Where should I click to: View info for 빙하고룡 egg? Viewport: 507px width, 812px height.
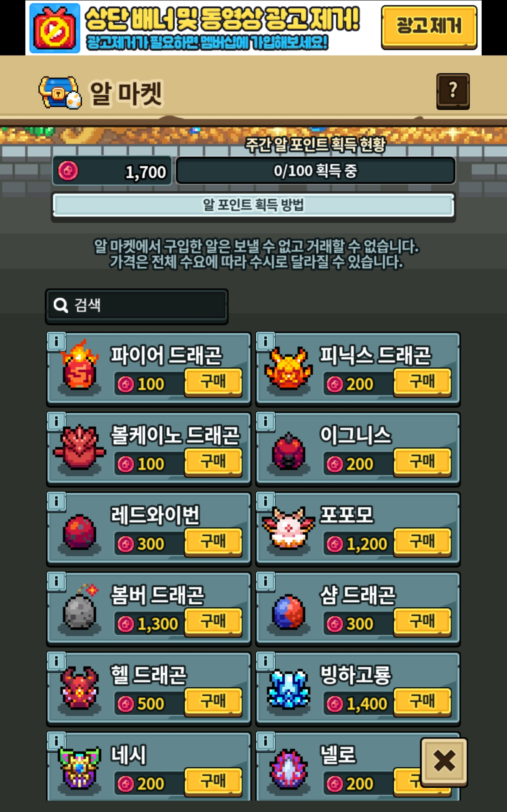click(x=266, y=661)
